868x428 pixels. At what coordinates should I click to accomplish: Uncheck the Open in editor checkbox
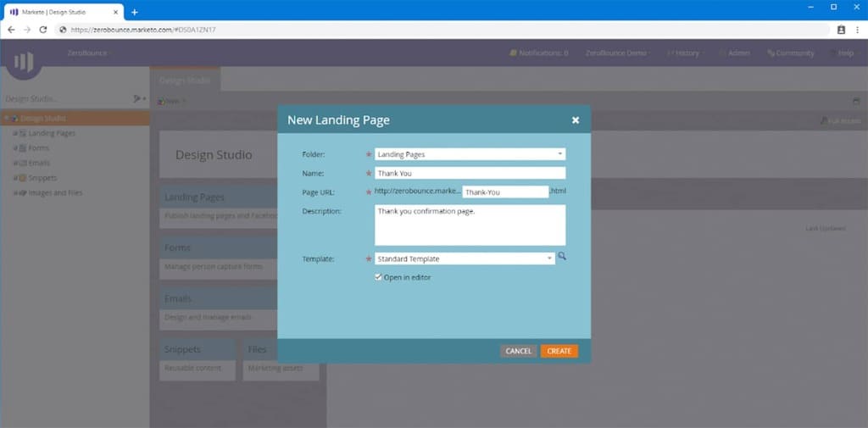pos(379,277)
